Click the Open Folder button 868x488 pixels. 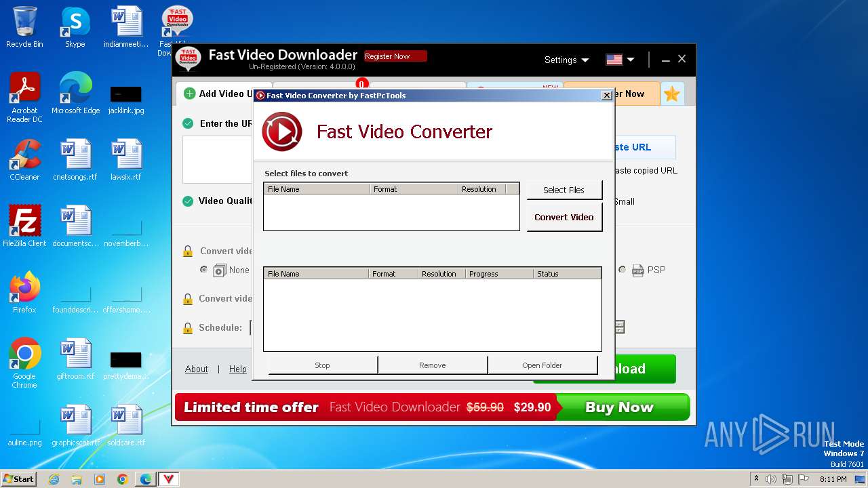coord(542,365)
